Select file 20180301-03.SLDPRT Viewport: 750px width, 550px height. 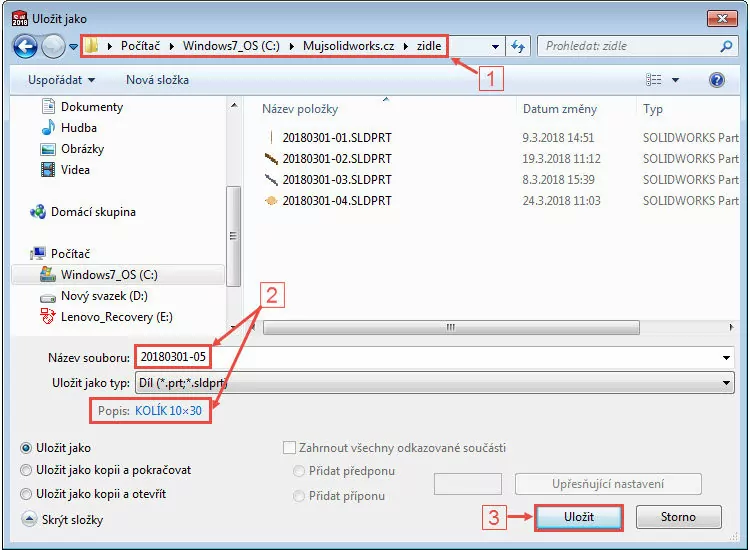pyautogui.click(x=337, y=180)
